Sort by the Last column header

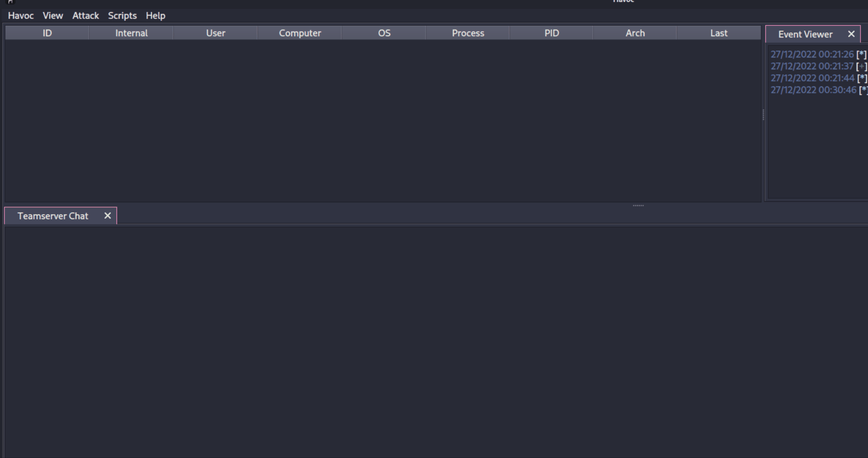(x=719, y=33)
